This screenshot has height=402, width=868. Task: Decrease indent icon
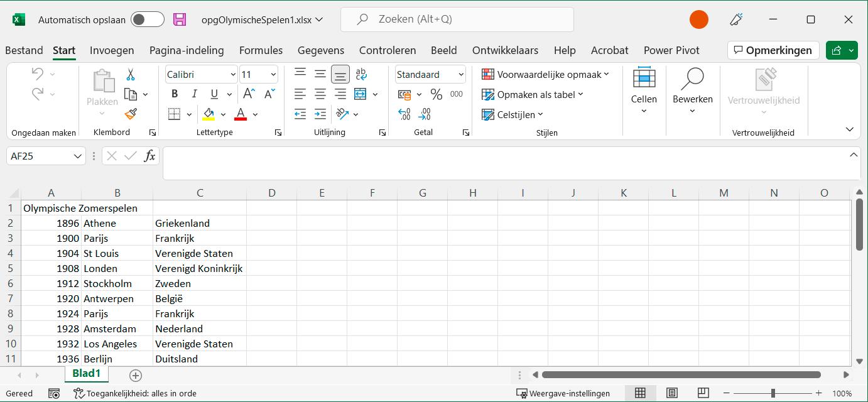(300, 114)
